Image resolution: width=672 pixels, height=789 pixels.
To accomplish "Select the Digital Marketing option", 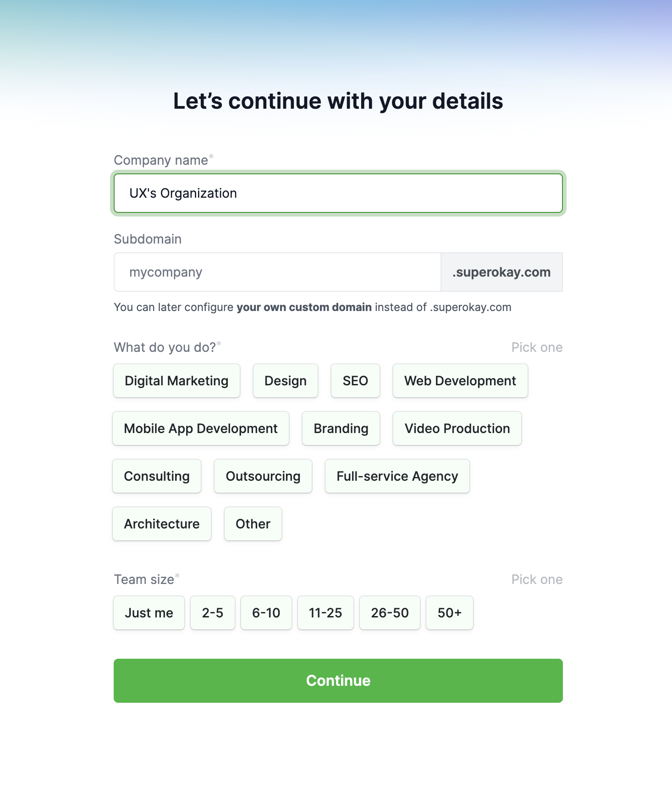I will point(176,381).
